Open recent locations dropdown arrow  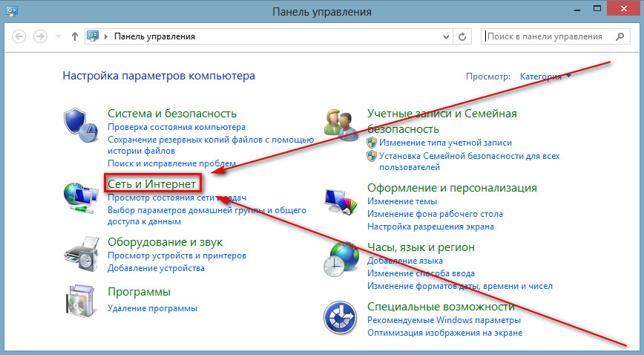tap(59, 36)
